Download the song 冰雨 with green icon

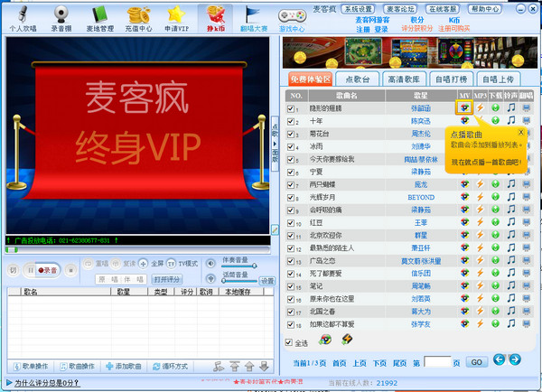click(x=496, y=145)
